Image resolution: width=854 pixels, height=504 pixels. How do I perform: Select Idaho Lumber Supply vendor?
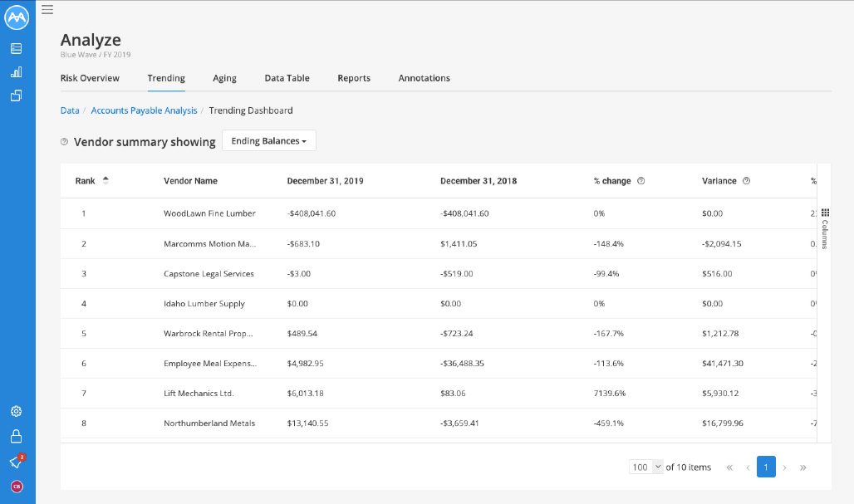(x=204, y=304)
